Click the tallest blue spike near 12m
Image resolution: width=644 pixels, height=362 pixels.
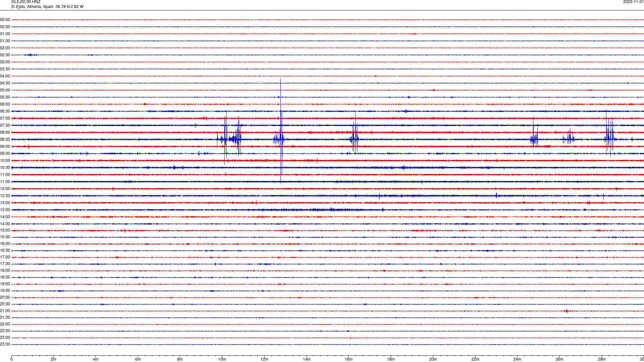pyautogui.click(x=281, y=131)
